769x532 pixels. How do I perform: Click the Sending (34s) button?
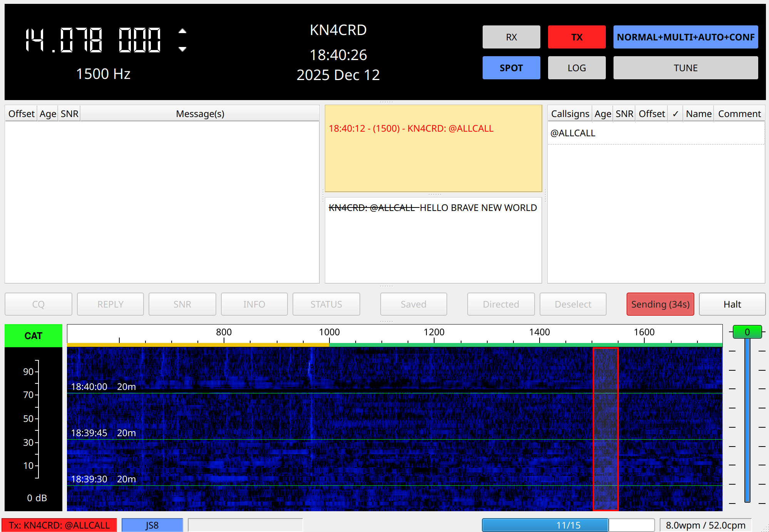(660, 304)
